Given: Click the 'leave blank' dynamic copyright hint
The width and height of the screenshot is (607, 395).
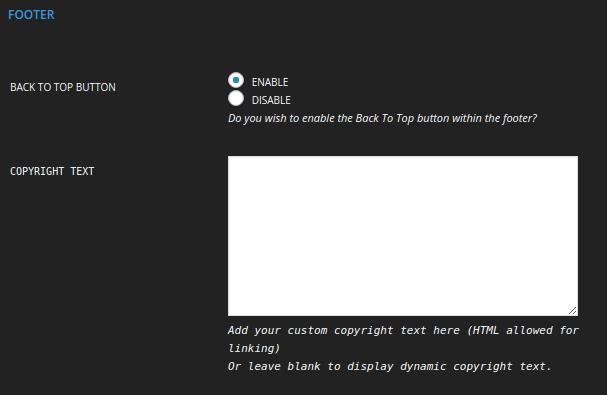Looking at the screenshot, I should (389, 366).
